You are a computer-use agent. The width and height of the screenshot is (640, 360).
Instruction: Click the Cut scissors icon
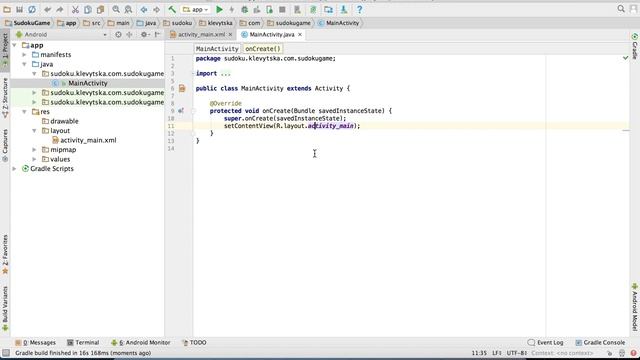[x=75, y=9]
